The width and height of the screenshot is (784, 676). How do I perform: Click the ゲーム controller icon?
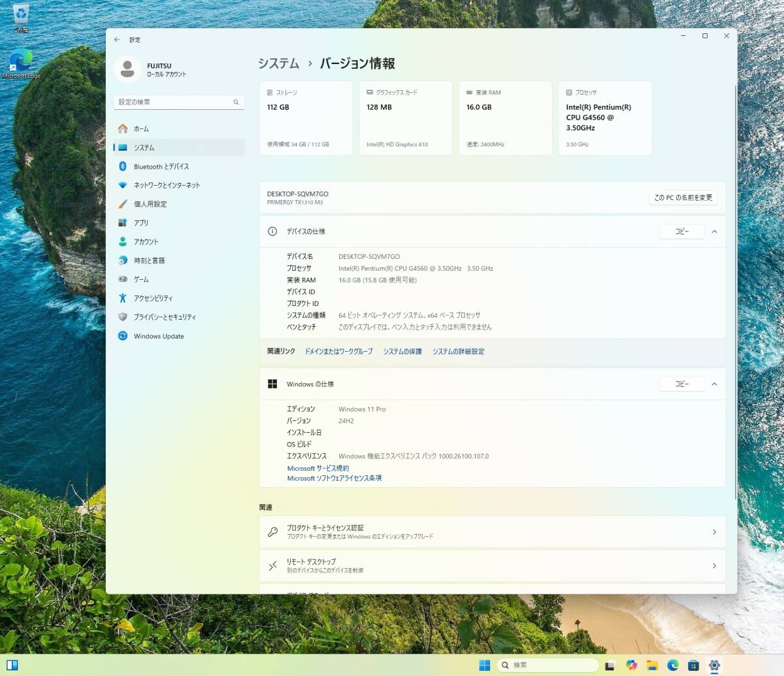coord(122,279)
